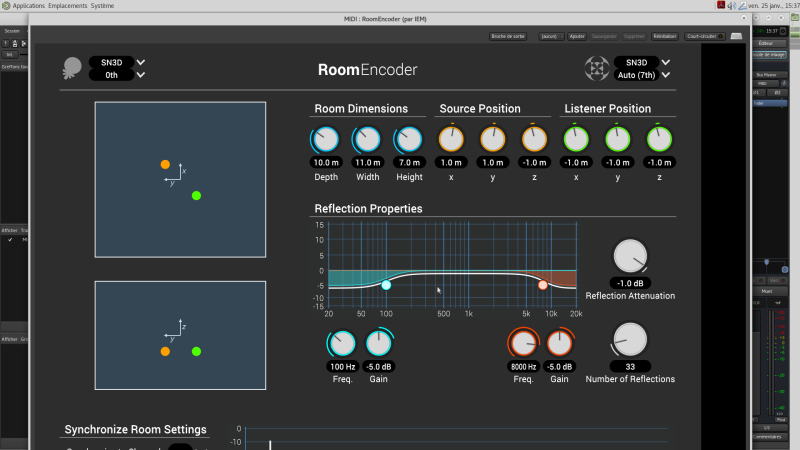Click the desktop menu logo icon at top-left

(6, 6)
